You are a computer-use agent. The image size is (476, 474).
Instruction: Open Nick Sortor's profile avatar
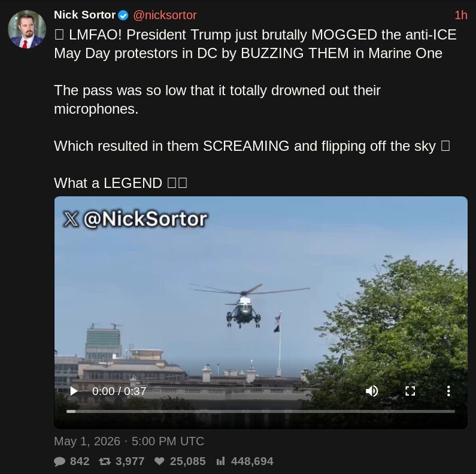click(27, 29)
